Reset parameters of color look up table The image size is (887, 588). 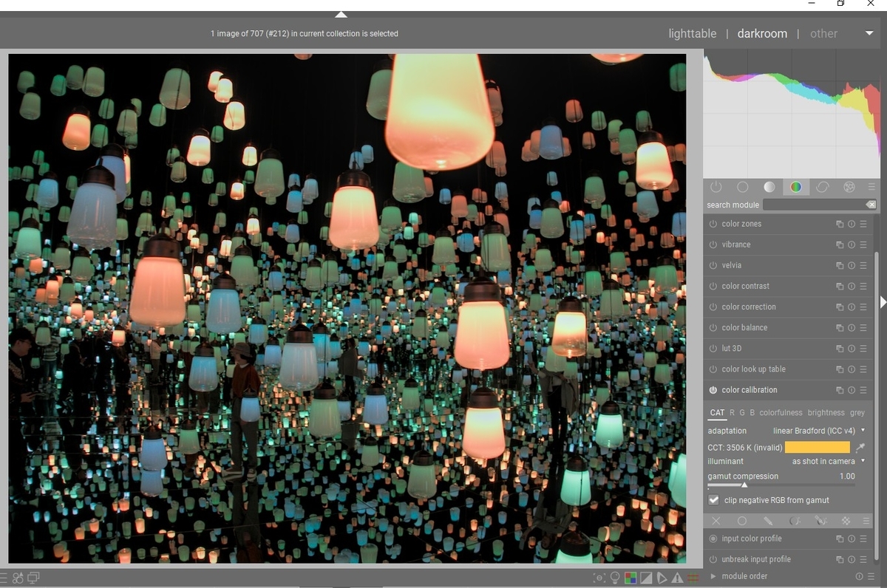coord(852,369)
